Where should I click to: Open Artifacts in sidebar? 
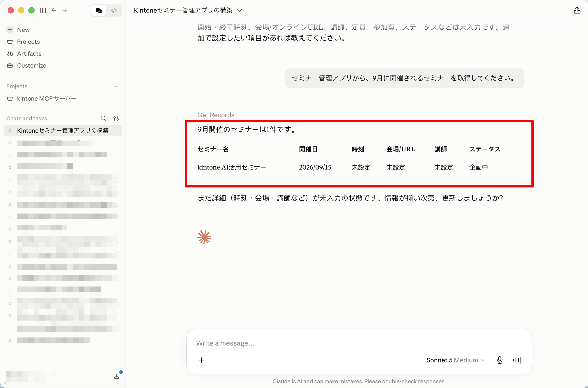tap(29, 53)
